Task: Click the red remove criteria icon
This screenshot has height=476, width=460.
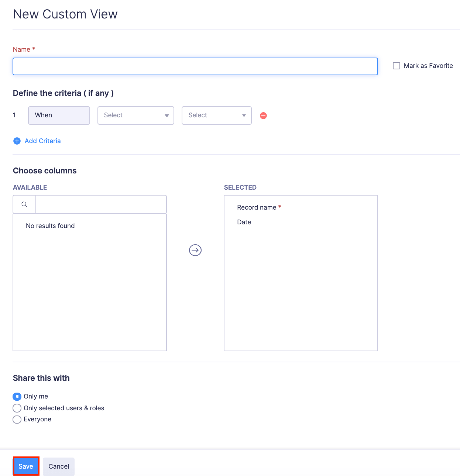Action: coord(263,115)
